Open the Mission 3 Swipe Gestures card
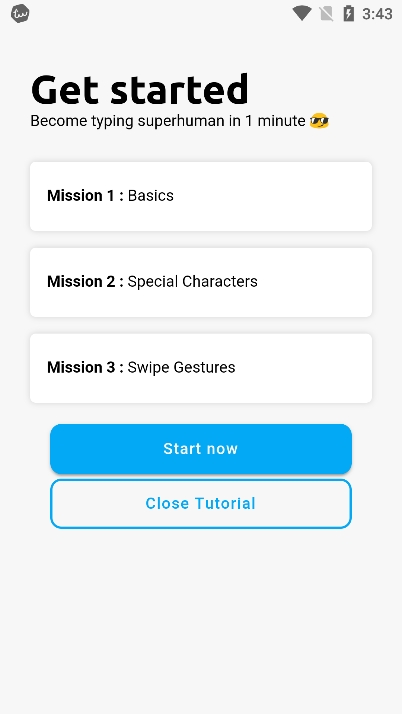 201,368
